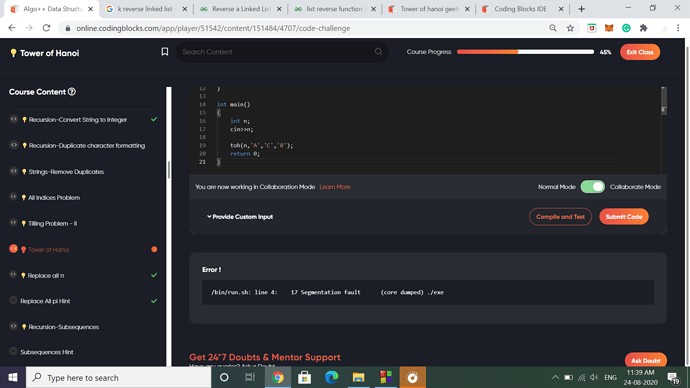The image size is (690, 388).
Task: Open Replace All pi Hint item
Action: tap(45, 301)
